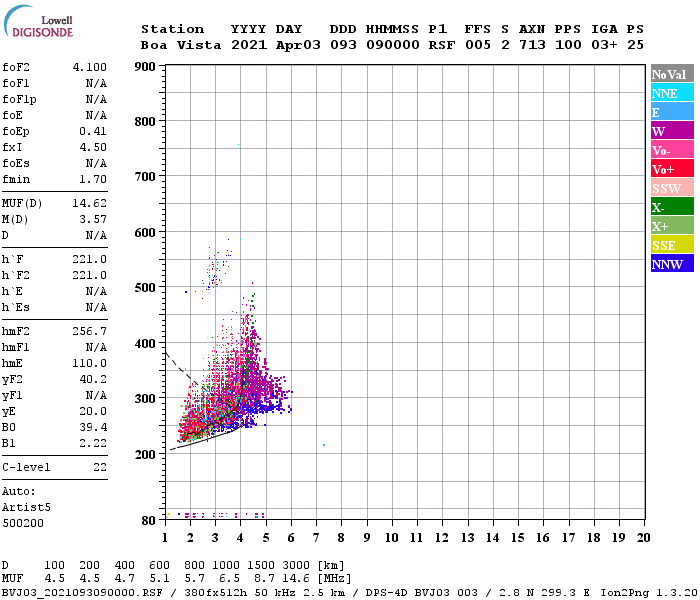Screen dimensions: 700x600
Task: Click the yE value 20.0
Action: (93, 411)
